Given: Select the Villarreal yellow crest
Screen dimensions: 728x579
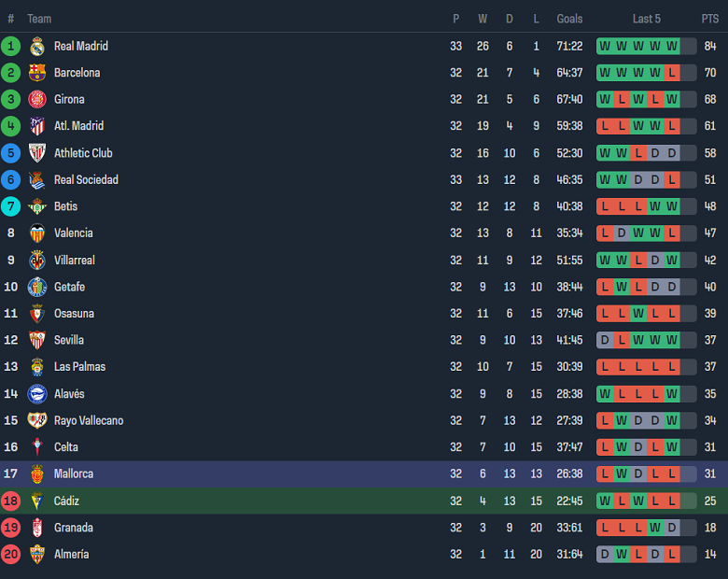Looking at the screenshot, I should tap(37, 260).
